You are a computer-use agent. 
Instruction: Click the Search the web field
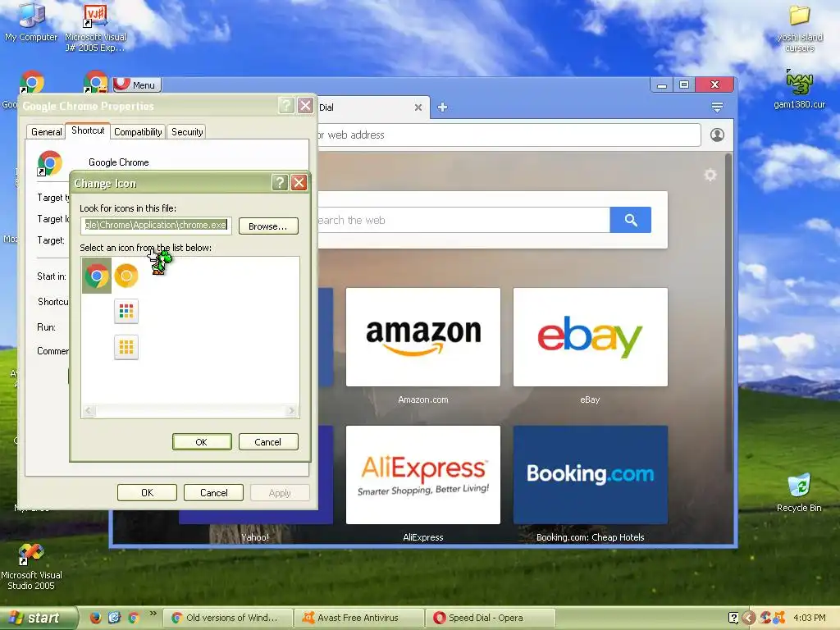[464, 220]
